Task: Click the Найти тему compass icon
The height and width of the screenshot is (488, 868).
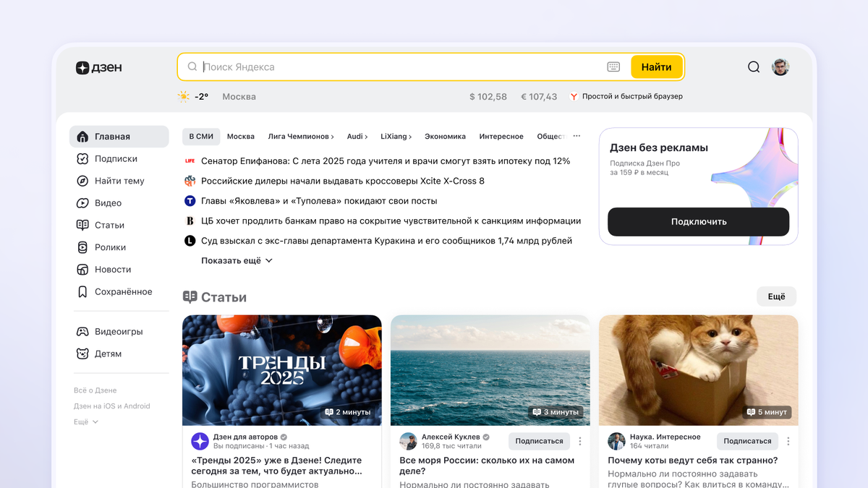Action: (x=82, y=181)
